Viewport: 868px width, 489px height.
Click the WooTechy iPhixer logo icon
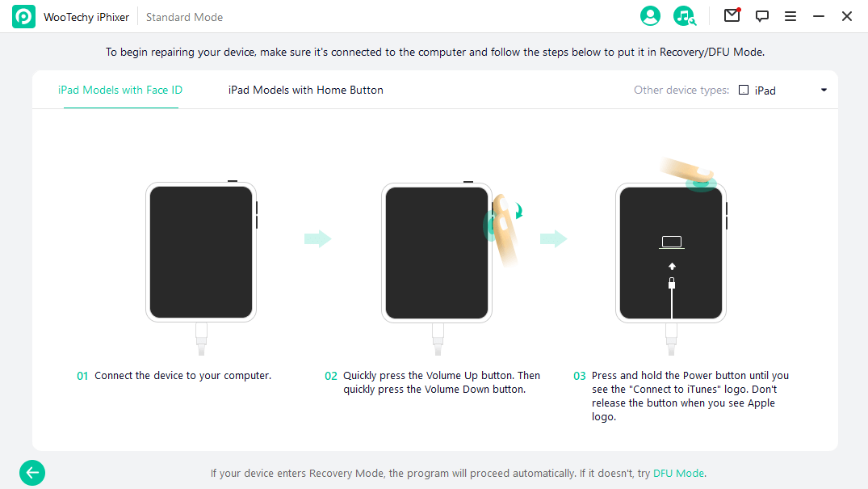click(x=23, y=17)
